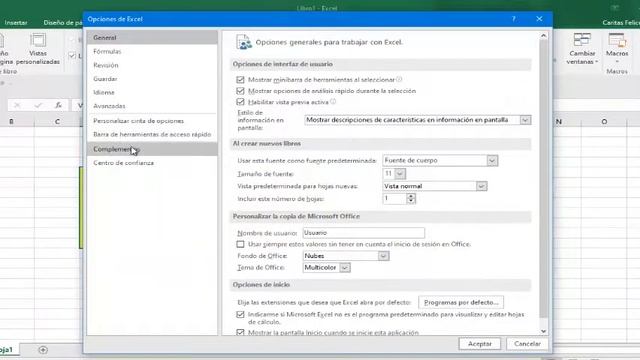Viewport: 640px width, 360px height.
Task: Click the options panel vertical scrollbar thumb
Action: coord(543,179)
